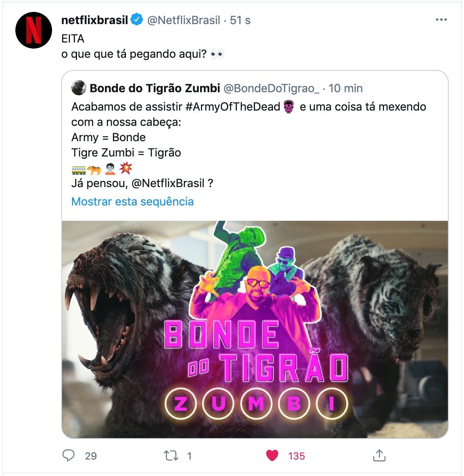Open the @NetflixBrasil handle link
The width and height of the screenshot is (464, 476).
pyautogui.click(x=184, y=20)
